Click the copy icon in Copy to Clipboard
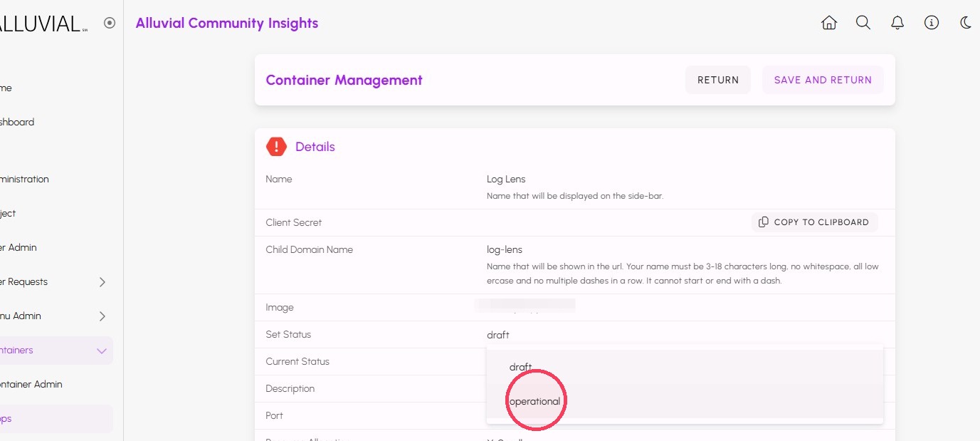Viewport: 980px width, 441px height. click(764, 222)
